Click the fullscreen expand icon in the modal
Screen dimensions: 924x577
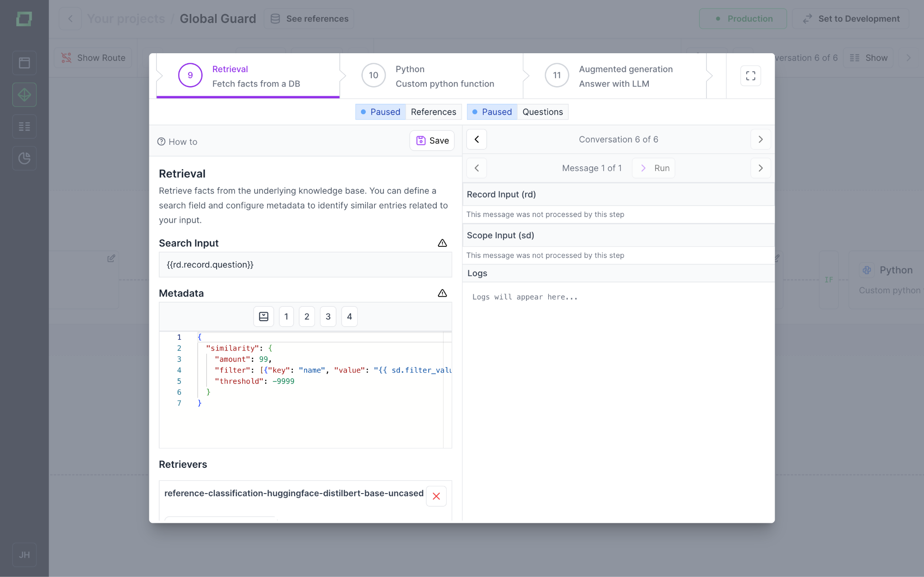pos(750,76)
